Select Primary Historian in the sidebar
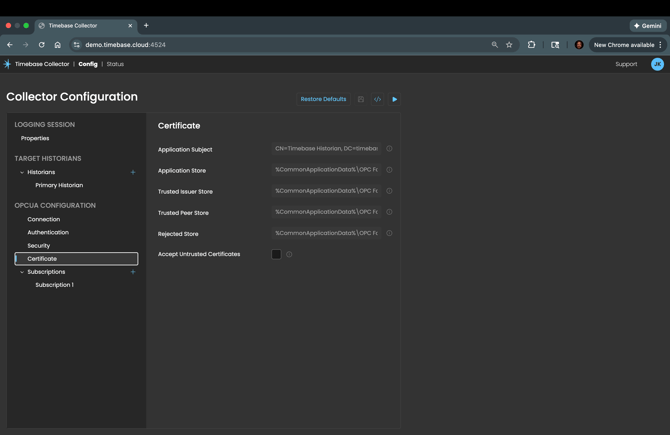Screen dimensions: 670x435 (59, 185)
